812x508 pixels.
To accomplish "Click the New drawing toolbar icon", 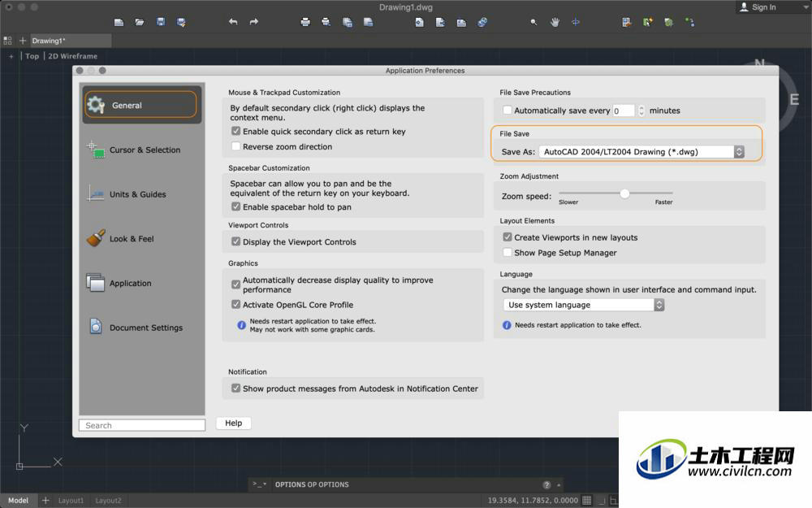I will coord(119,22).
